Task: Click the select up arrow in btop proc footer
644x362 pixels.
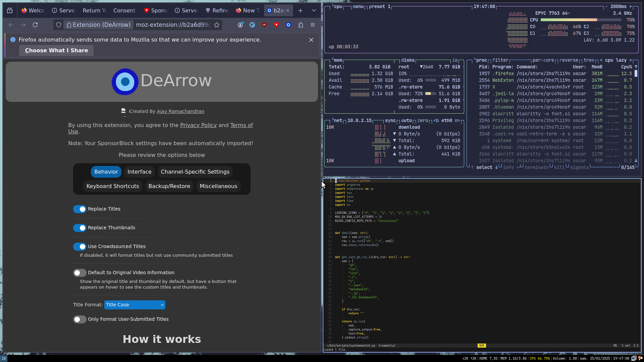Action: pyautogui.click(x=472, y=167)
